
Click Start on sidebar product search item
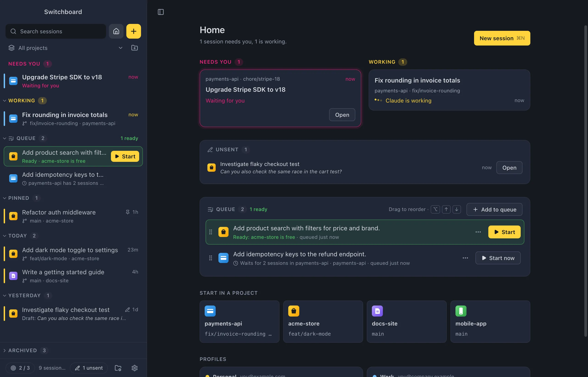125,156
